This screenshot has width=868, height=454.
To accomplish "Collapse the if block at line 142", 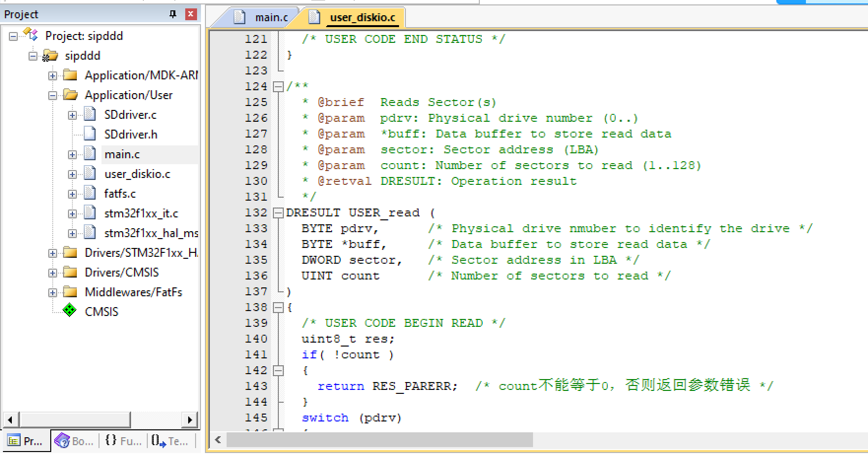I will coord(278,371).
